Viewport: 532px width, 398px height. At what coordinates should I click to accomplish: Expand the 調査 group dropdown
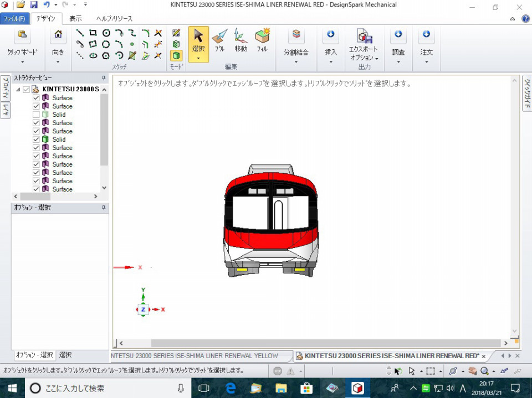tap(398, 62)
